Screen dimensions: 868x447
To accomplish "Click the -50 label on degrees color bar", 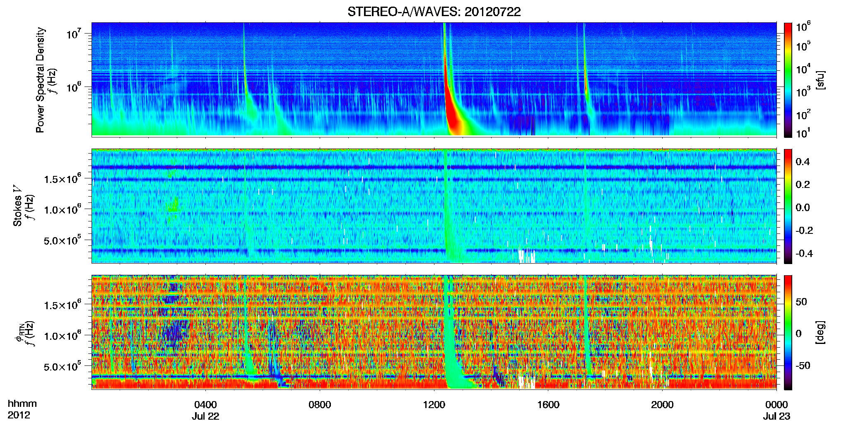I will click(803, 365).
